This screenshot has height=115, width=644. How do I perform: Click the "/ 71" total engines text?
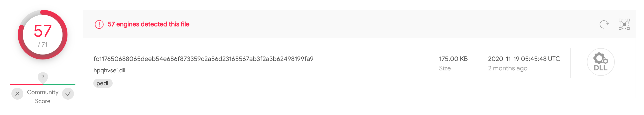tap(42, 45)
